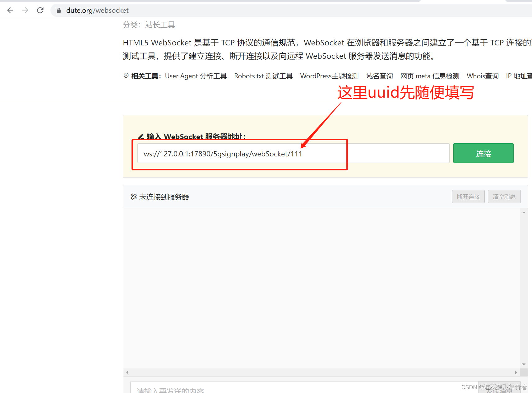
Task: View site security via padlock icon
Action: (58, 11)
